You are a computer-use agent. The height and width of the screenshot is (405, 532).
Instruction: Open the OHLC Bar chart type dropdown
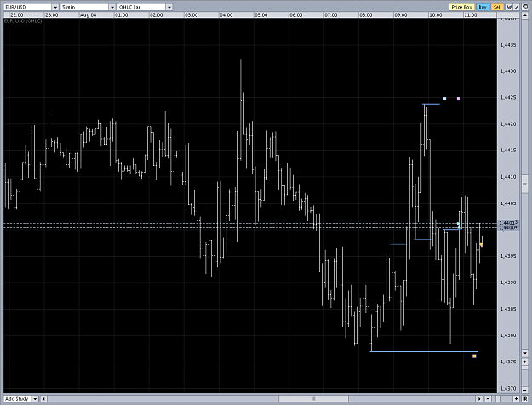[x=169, y=7]
